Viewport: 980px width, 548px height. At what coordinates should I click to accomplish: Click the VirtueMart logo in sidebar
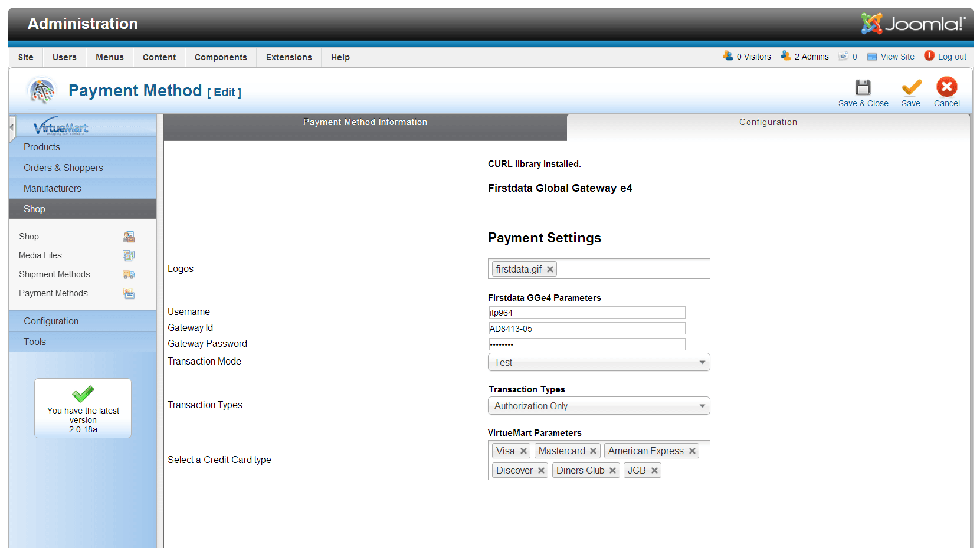tap(61, 126)
